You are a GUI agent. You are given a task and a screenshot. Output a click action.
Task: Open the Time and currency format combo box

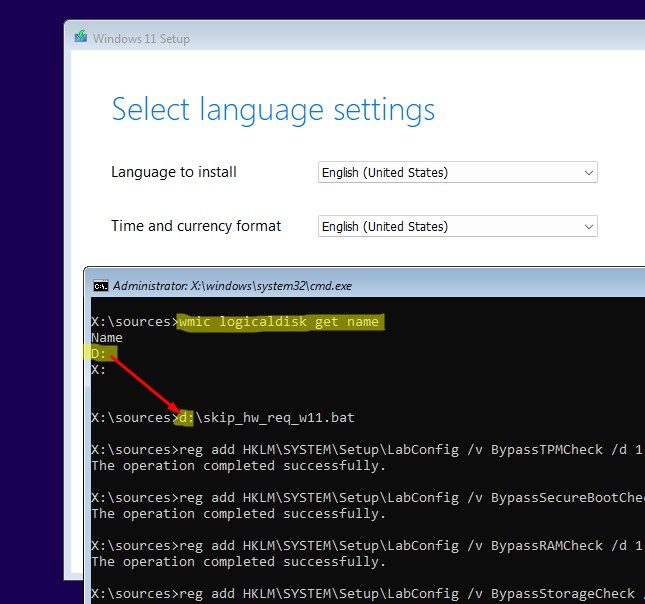(457, 227)
